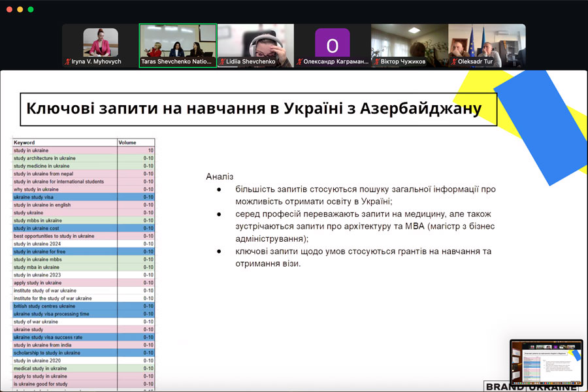Select 'study in ukraine from india' row
Viewport: 588px width, 392px height.
83,345
